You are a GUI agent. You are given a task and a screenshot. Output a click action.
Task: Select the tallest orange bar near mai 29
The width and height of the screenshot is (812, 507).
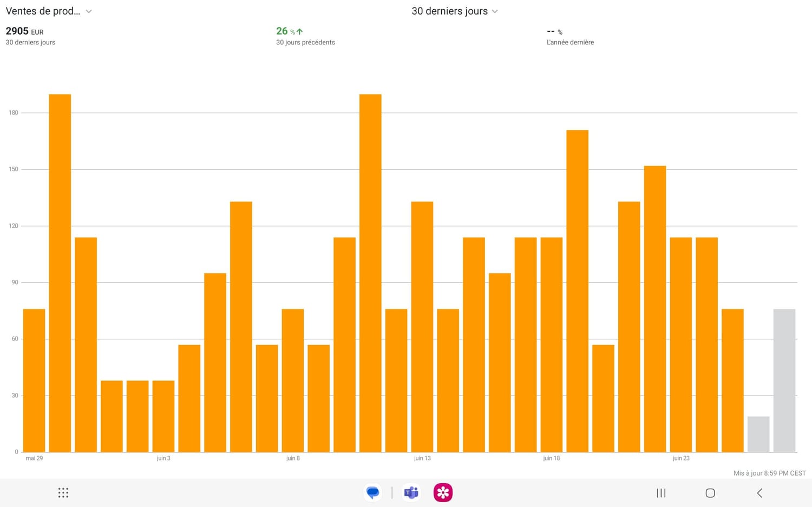60,273
